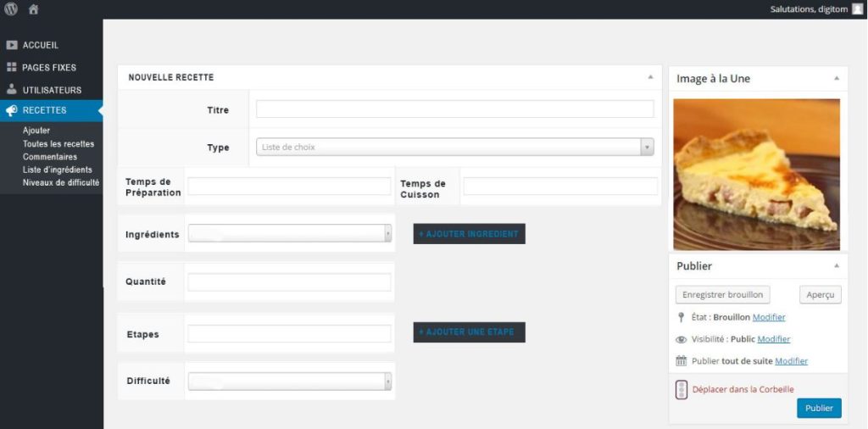Open 'Toutes les recettes' submenu item
The width and height of the screenshot is (868, 429).
[58, 144]
